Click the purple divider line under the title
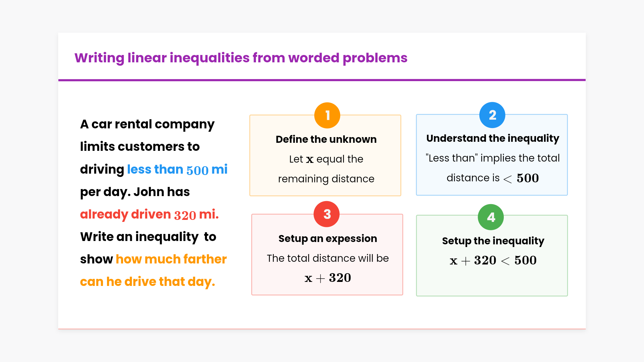644x362 pixels. click(322, 80)
